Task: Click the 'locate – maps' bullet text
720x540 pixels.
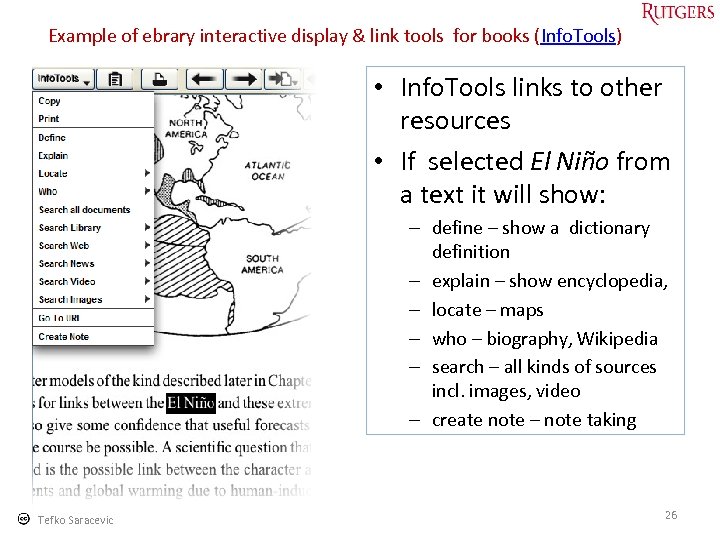Action: [487, 310]
